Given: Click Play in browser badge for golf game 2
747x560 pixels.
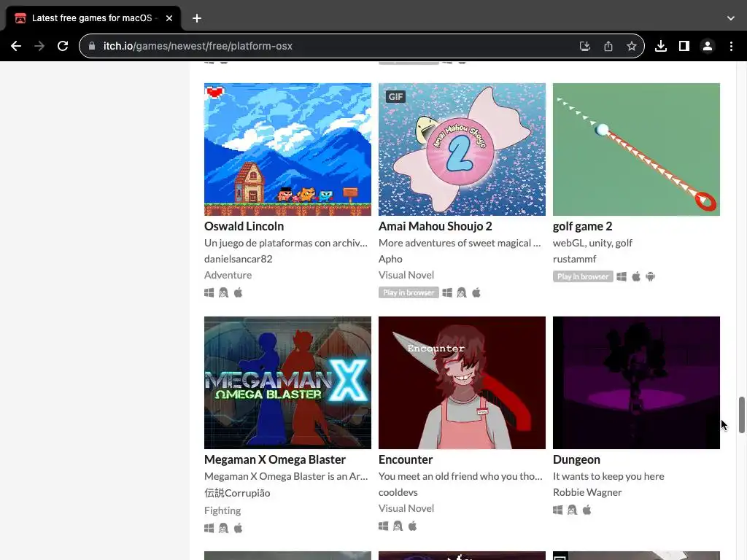Looking at the screenshot, I should 583,276.
